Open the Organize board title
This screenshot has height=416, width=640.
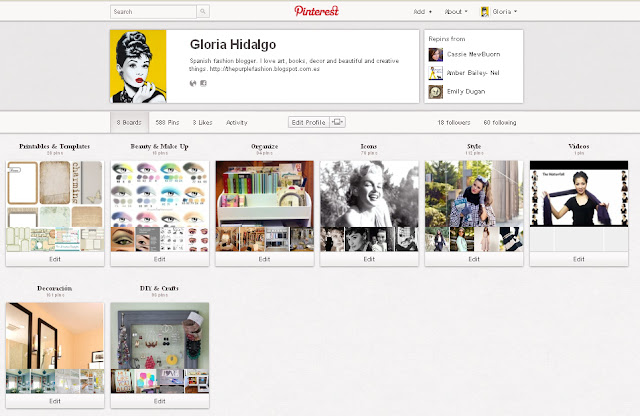[264, 146]
